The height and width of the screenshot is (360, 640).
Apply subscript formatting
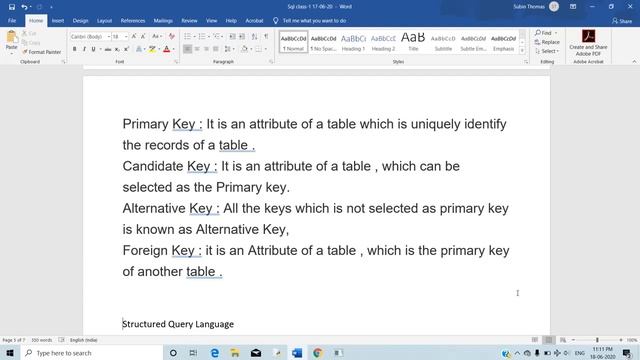[117, 49]
